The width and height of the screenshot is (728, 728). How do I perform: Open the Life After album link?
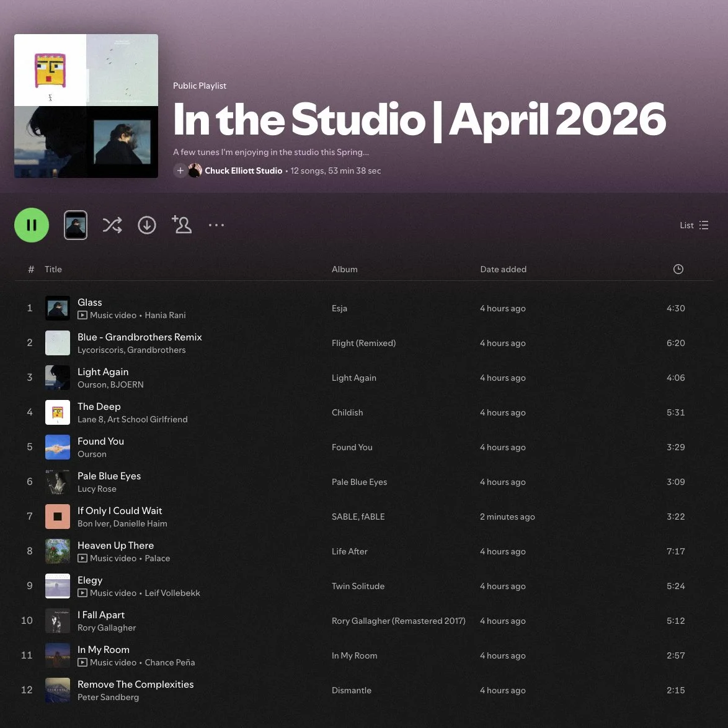[x=350, y=551]
